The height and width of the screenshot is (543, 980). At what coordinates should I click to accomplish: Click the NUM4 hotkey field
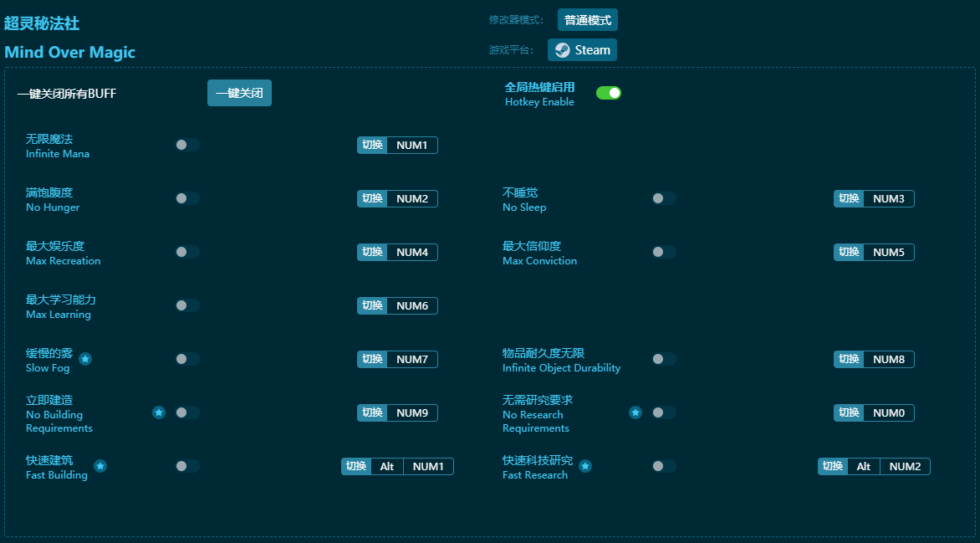coord(412,252)
